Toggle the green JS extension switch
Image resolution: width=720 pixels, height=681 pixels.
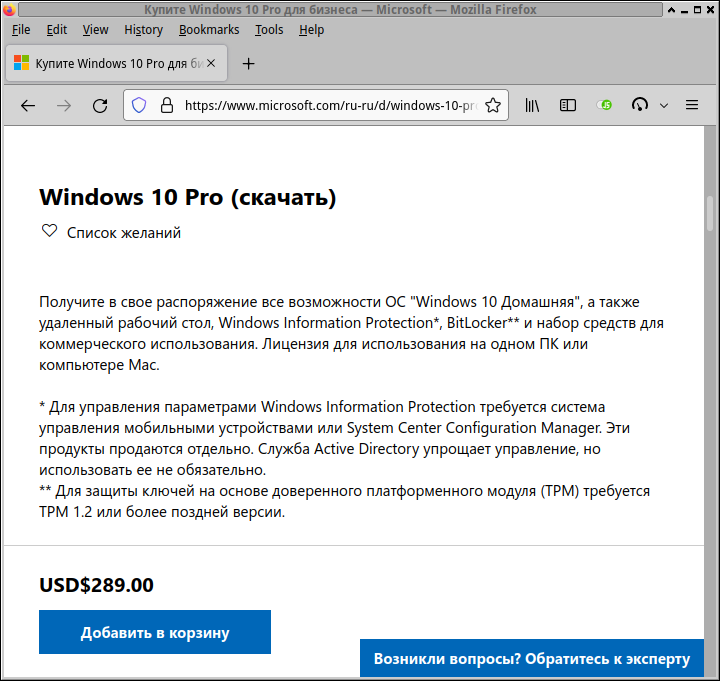point(604,105)
